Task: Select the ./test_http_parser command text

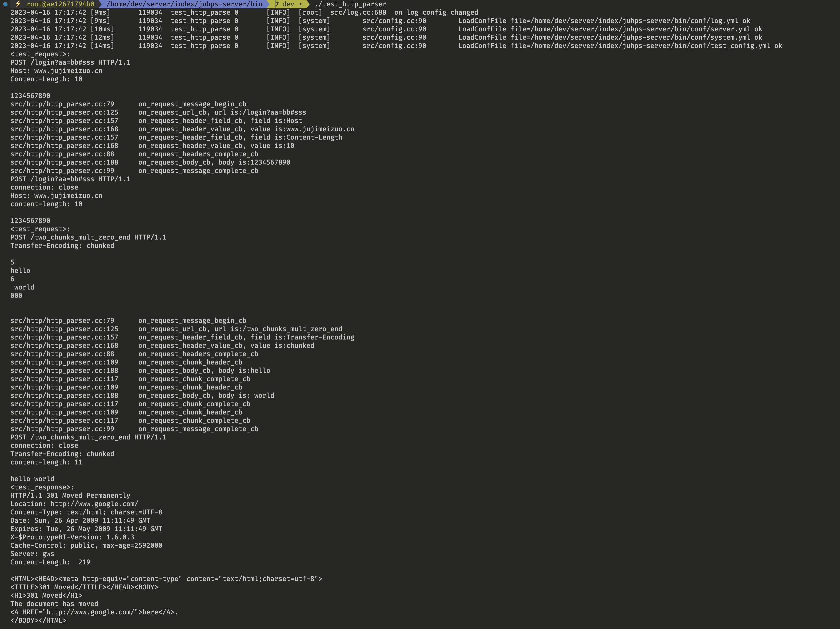Action: (350, 4)
